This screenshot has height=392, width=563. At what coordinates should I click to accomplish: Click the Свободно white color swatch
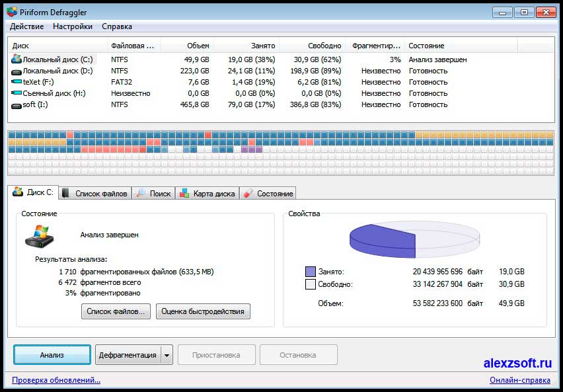(311, 284)
